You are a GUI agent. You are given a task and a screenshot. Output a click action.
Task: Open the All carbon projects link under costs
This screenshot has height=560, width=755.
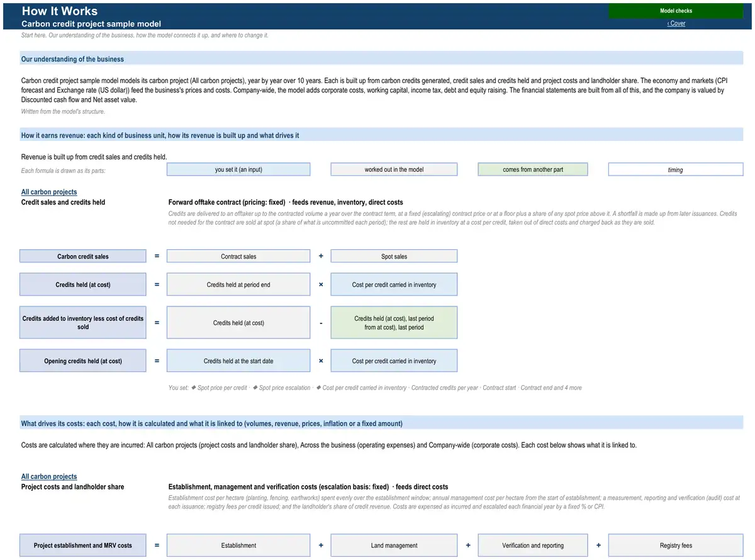click(49, 476)
